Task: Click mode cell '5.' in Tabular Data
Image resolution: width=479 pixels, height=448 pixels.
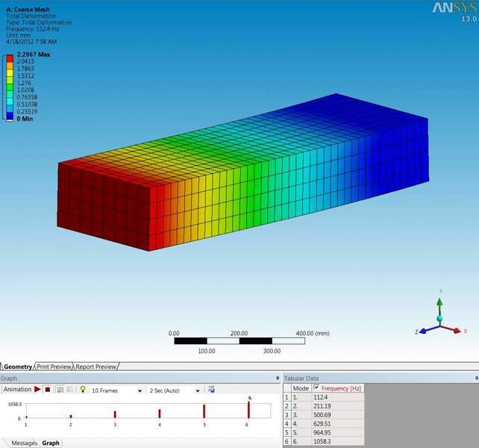Action: pyautogui.click(x=301, y=433)
